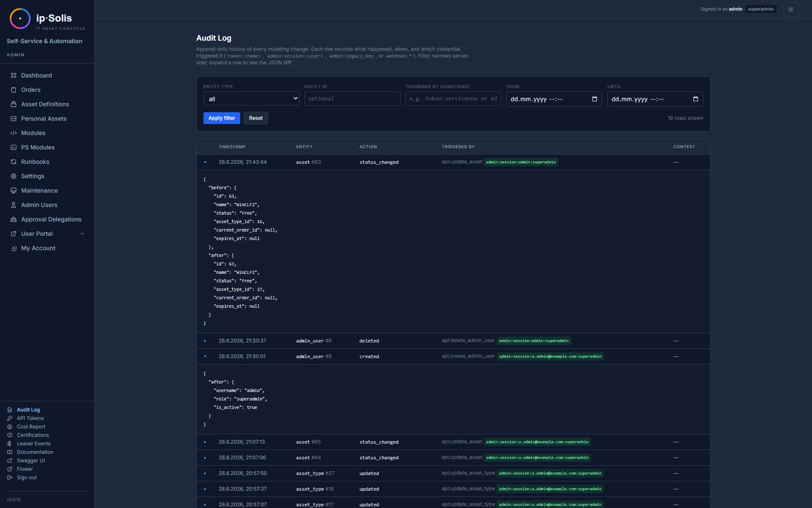
Task: Click the Runbooks sidebar icon
Action: coord(14,162)
